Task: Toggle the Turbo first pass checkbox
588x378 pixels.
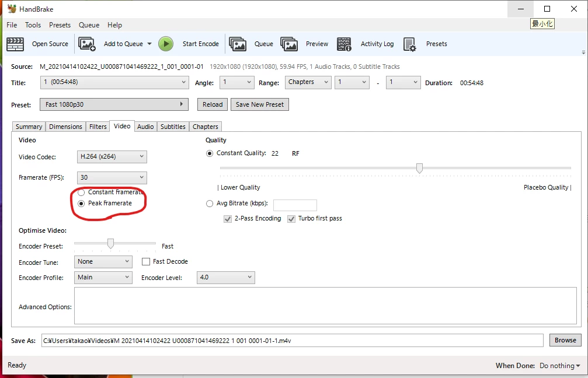Action: [291, 219]
